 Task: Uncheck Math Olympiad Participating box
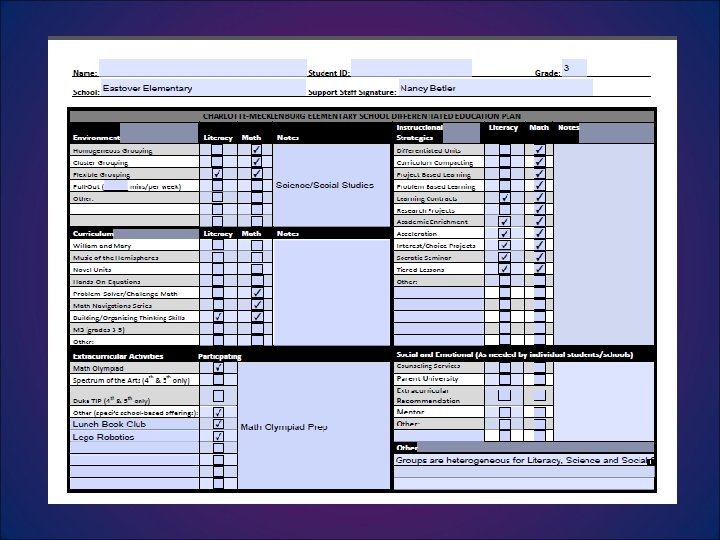[219, 367]
